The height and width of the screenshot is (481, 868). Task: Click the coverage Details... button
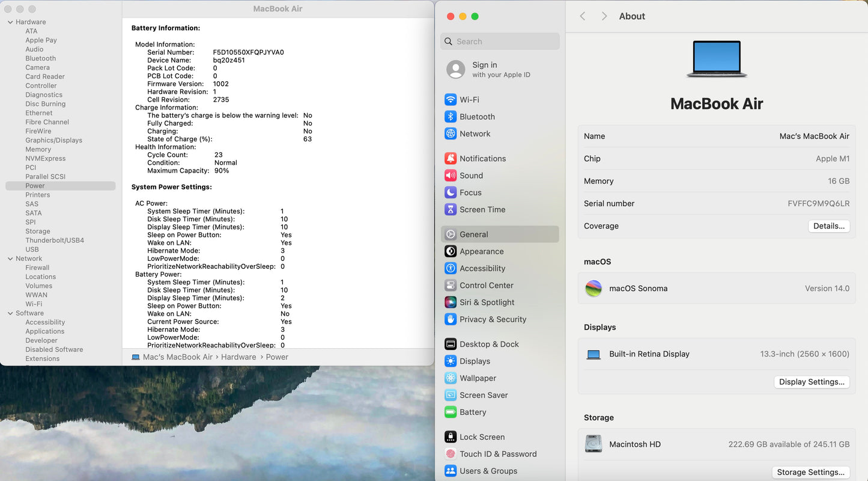(x=828, y=226)
